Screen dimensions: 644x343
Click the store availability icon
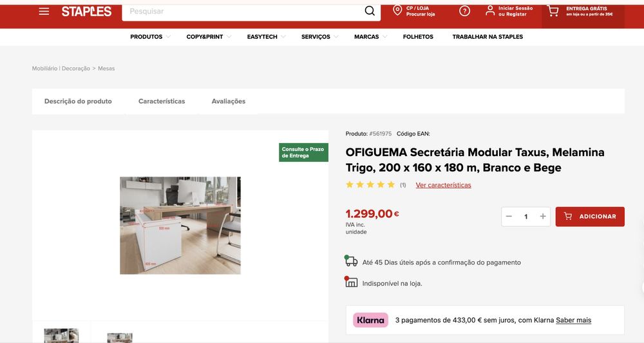[x=351, y=282]
